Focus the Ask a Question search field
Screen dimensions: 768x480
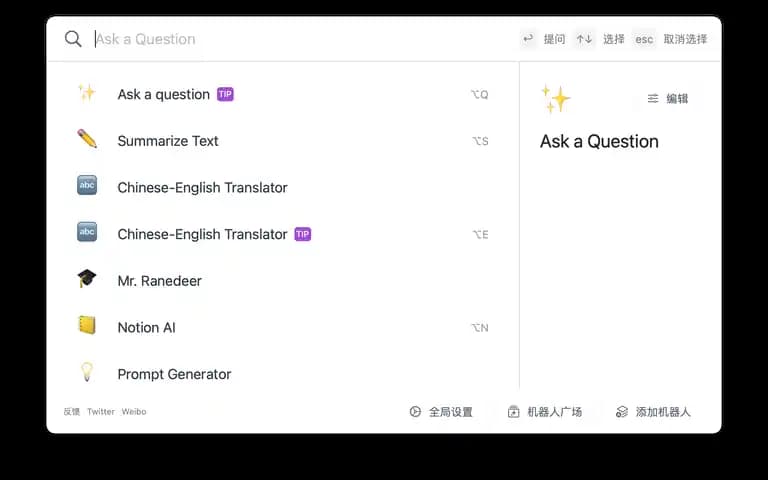point(300,39)
